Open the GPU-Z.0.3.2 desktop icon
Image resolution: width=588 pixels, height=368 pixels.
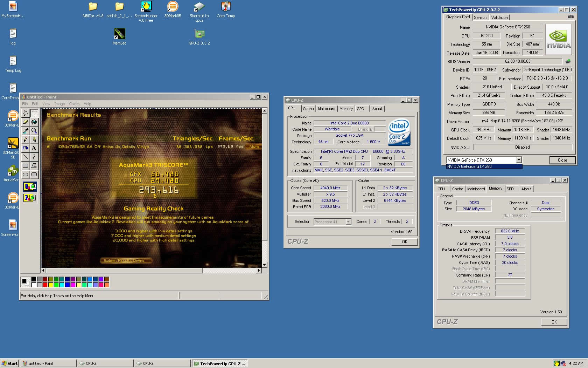click(x=199, y=36)
